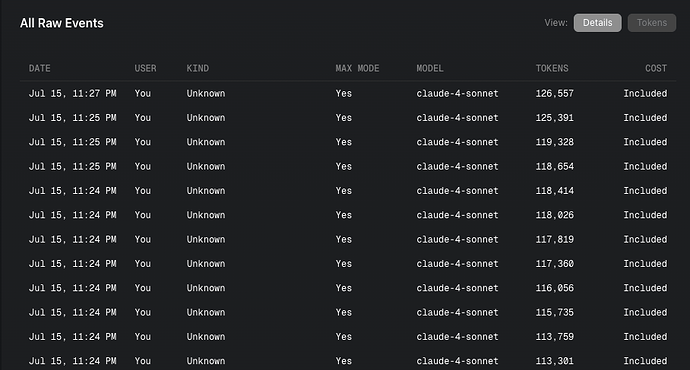Click the MAX MODE column header

tap(357, 68)
